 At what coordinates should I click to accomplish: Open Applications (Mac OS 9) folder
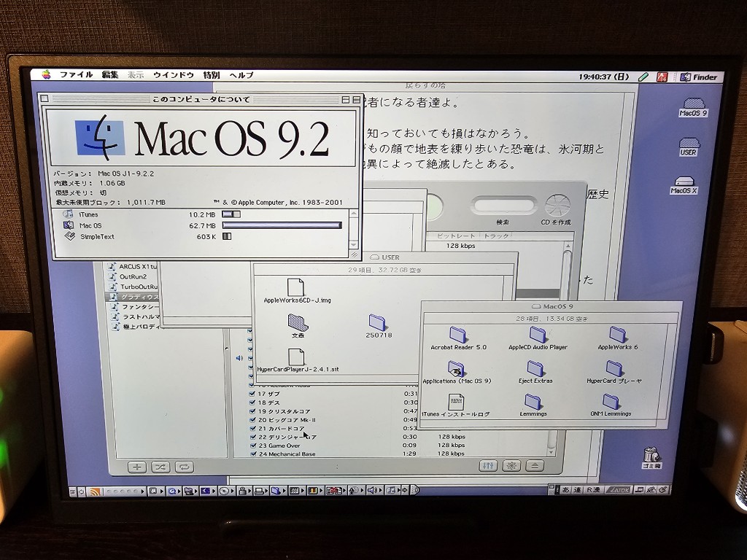tap(457, 373)
